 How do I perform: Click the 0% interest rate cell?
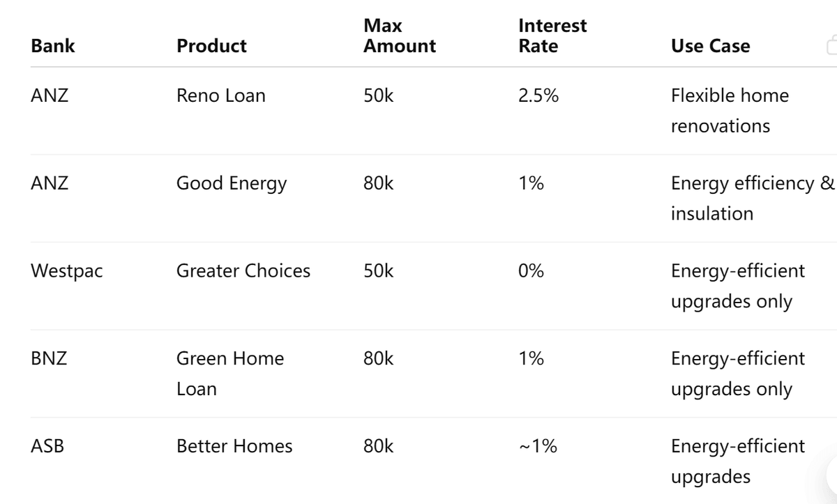tap(531, 271)
